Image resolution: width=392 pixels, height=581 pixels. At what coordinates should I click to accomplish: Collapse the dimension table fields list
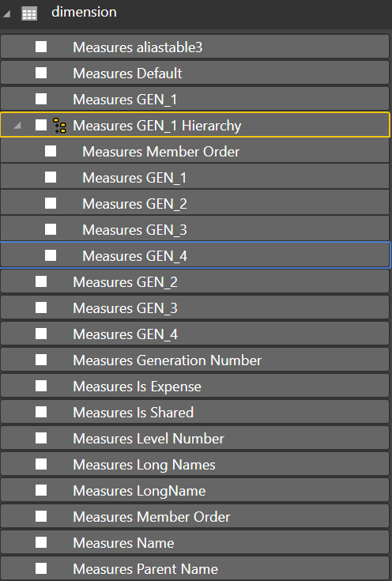(6, 14)
